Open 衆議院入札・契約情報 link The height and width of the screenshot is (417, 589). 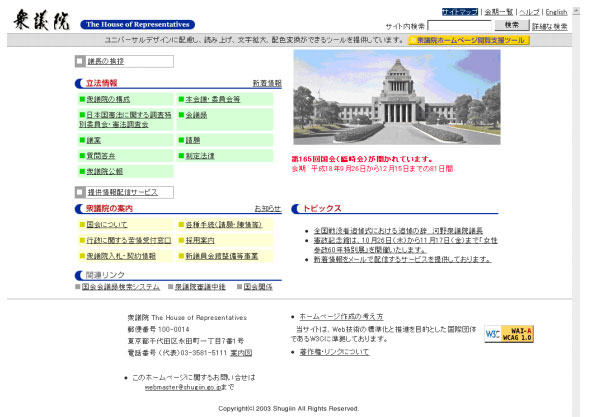(x=121, y=256)
